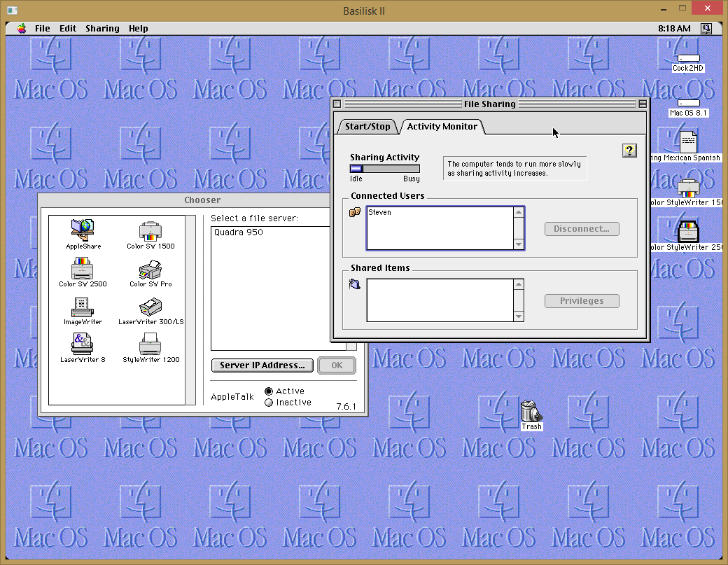Select Quadra 950 file server

pyautogui.click(x=239, y=232)
